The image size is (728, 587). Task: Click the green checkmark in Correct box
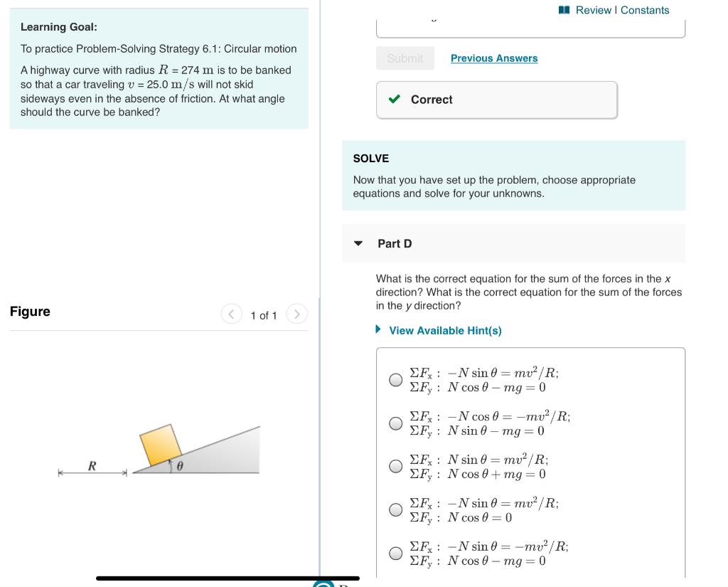click(392, 100)
